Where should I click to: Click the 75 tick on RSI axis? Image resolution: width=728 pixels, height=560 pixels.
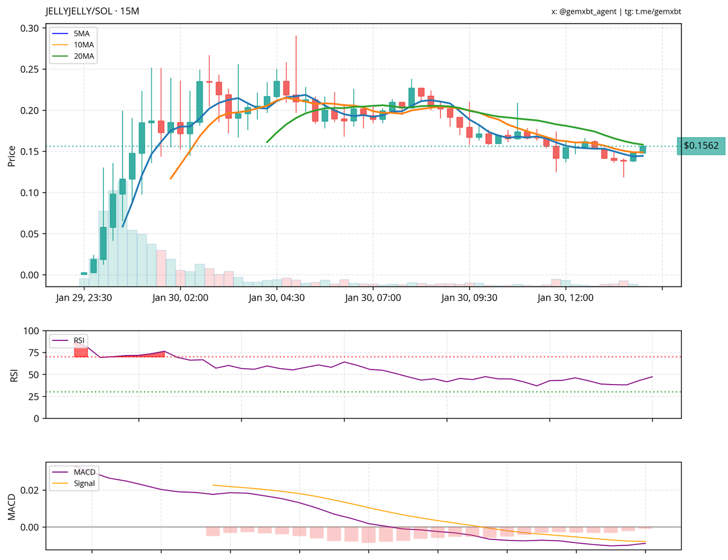pos(35,353)
